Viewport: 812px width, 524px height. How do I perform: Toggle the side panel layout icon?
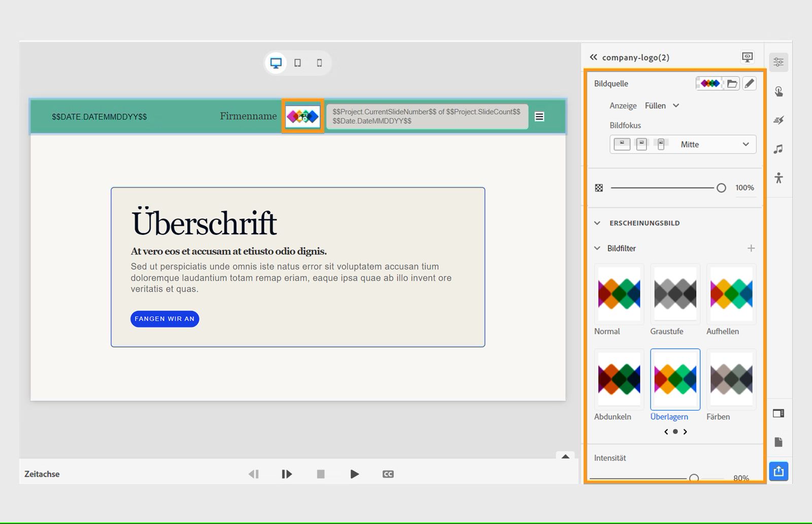[x=779, y=413]
